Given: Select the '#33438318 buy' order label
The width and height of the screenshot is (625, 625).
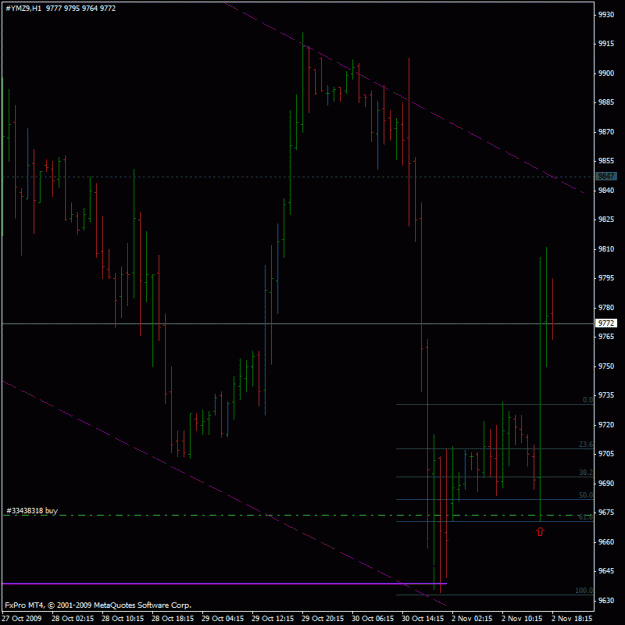Looking at the screenshot, I should coord(32,511).
